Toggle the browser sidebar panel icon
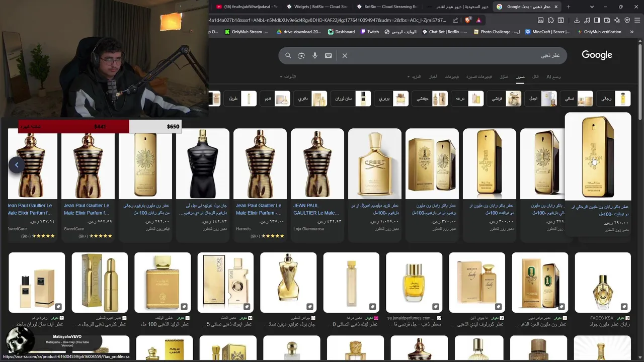The height and width of the screenshot is (362, 644). [597, 20]
